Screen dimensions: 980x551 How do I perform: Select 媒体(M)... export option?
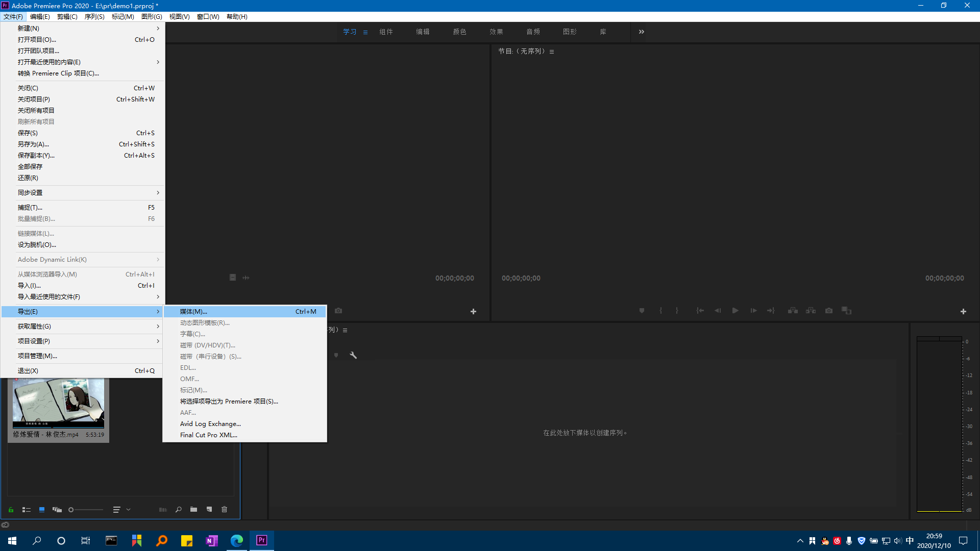[245, 311]
